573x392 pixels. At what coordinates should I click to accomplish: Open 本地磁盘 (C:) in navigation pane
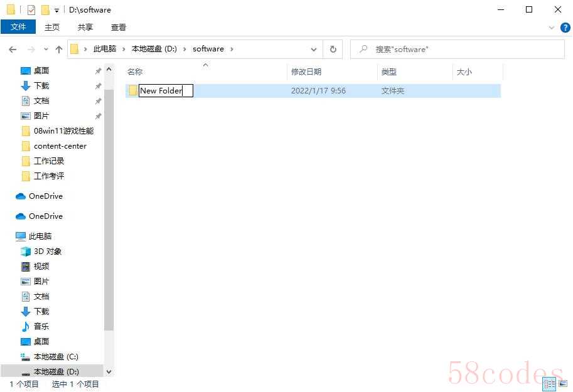[56, 356]
